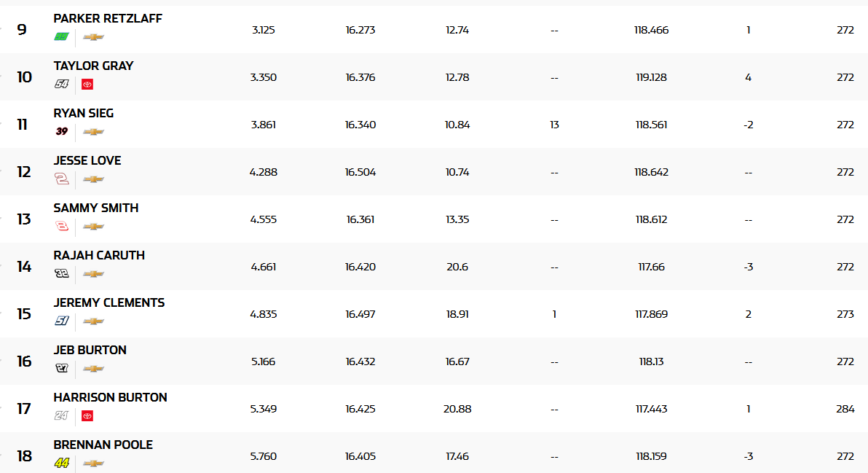This screenshot has width=868, height=473.
Task: Click Jeremy Clements' number 51 car badge
Action: [62, 321]
